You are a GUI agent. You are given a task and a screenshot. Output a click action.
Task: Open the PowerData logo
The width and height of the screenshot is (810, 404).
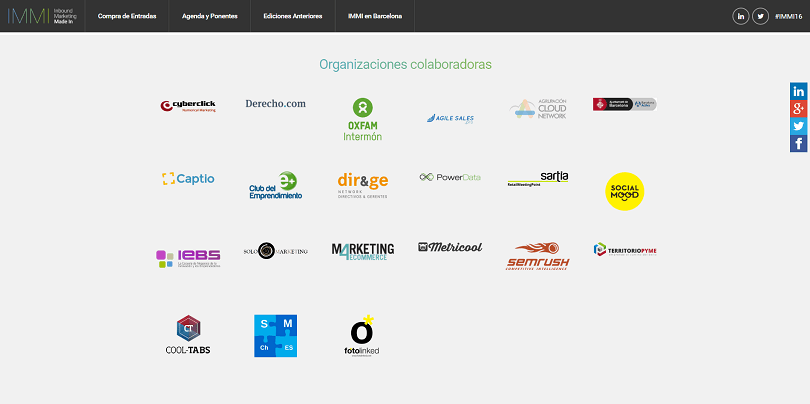click(x=450, y=177)
